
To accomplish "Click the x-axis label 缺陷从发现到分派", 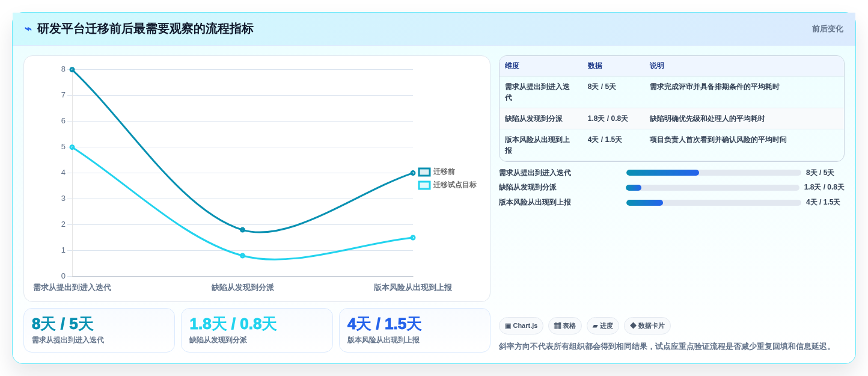I will pyautogui.click(x=243, y=288).
